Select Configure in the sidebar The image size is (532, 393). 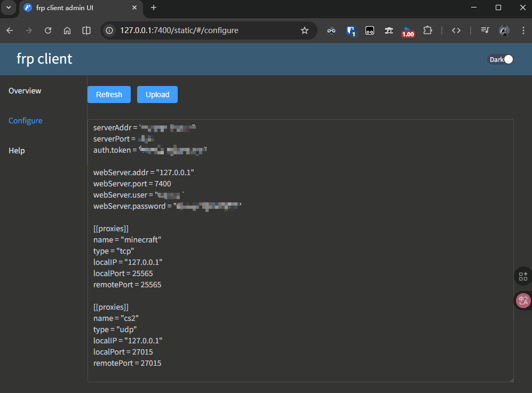click(x=26, y=121)
